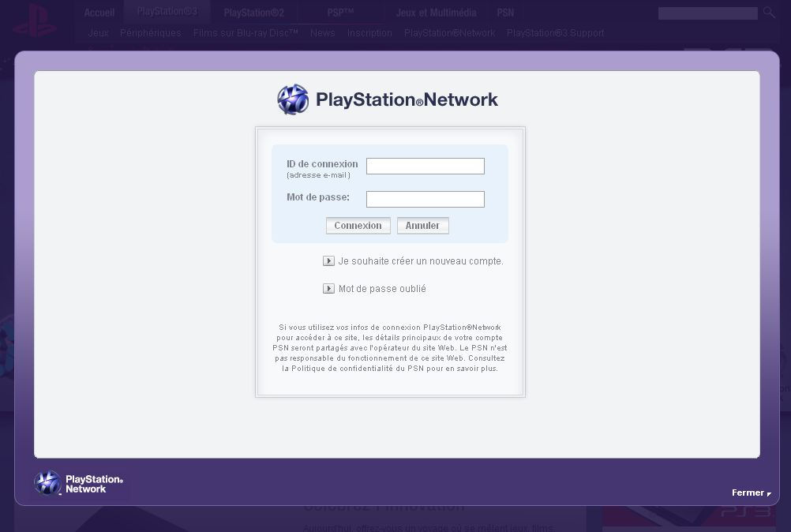
Task: Select Films sur Blu-ray Disc™ submenu item
Action: pyautogui.click(x=246, y=33)
